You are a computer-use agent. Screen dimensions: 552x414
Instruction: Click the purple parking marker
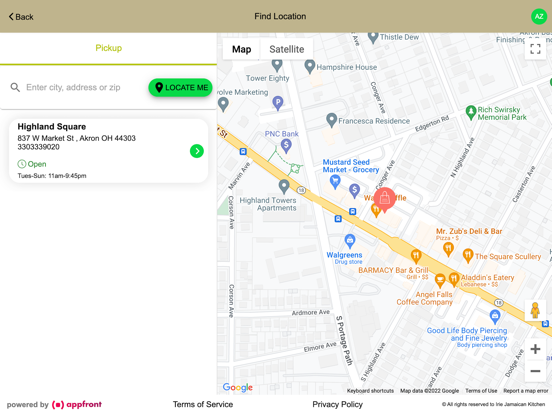[278, 103]
